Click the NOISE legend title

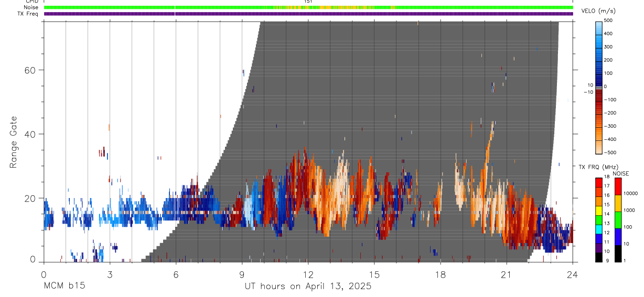tap(621, 173)
